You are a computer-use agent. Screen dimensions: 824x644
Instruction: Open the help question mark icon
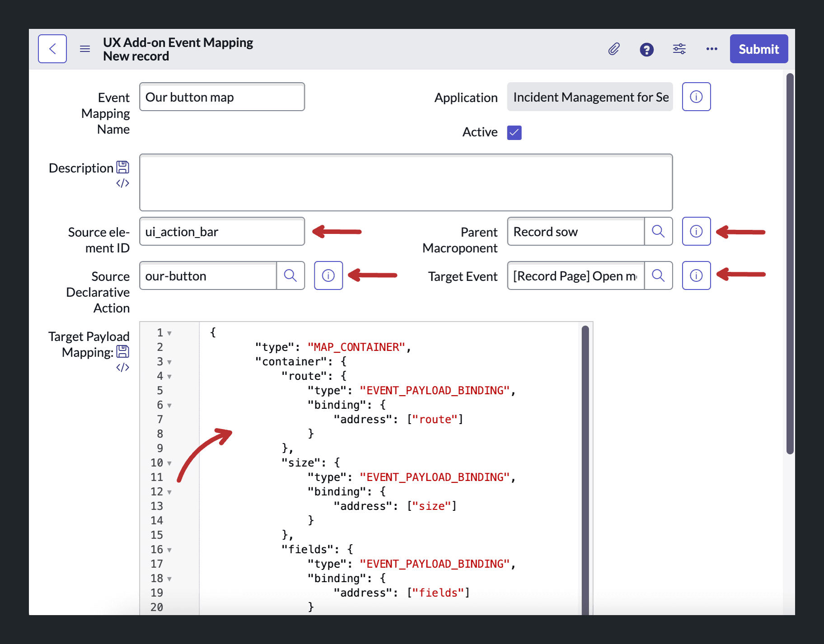pos(646,49)
